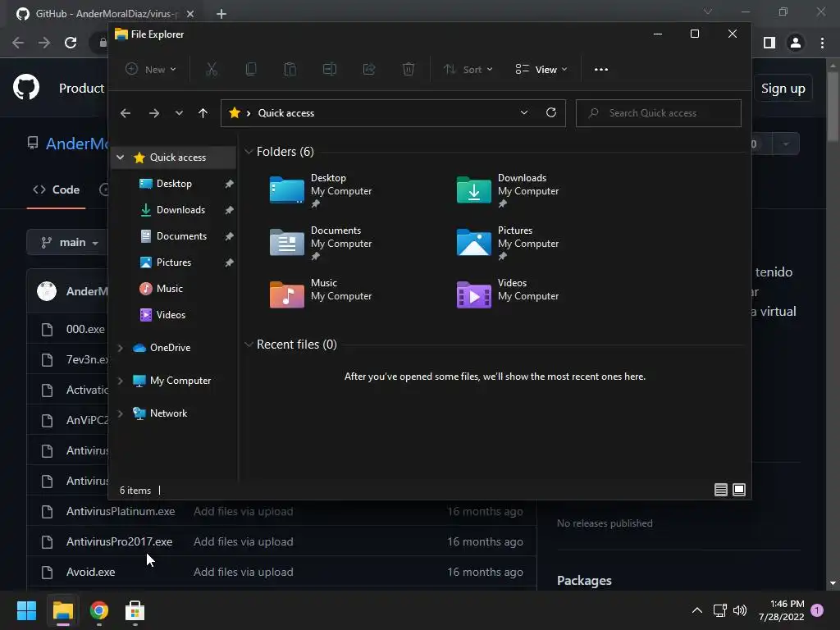Click Sign up on GitHub page
The image size is (840, 630).
tap(783, 89)
